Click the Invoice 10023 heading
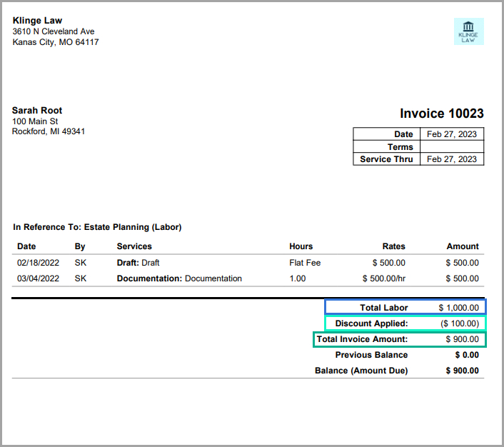The image size is (504, 447). click(441, 114)
